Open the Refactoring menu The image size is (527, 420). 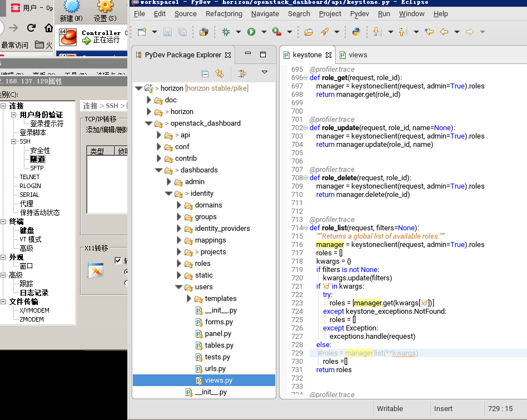point(223,13)
